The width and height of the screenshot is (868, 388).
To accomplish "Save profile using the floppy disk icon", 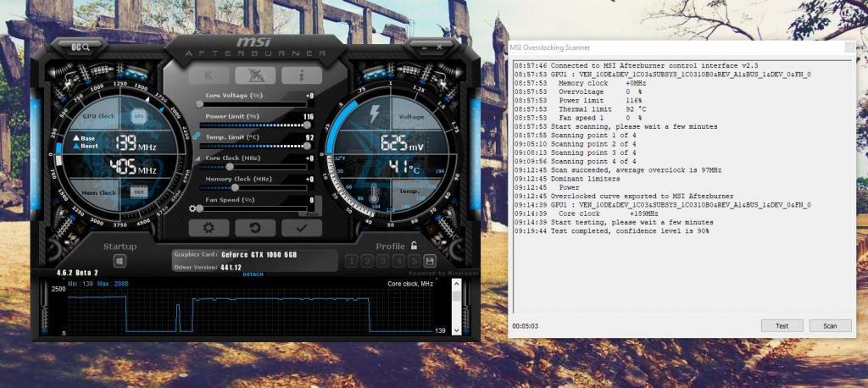I will click(430, 261).
